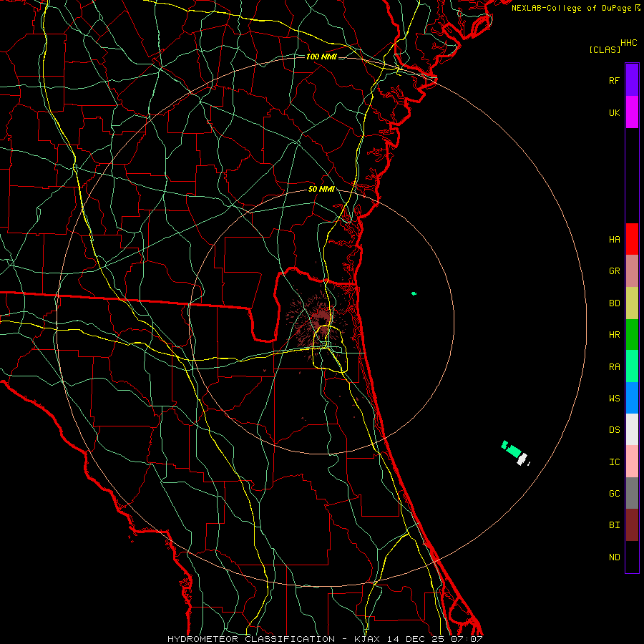The image size is (644, 644).
Task: Click the "DS" dry snow label
Action: 614,430
